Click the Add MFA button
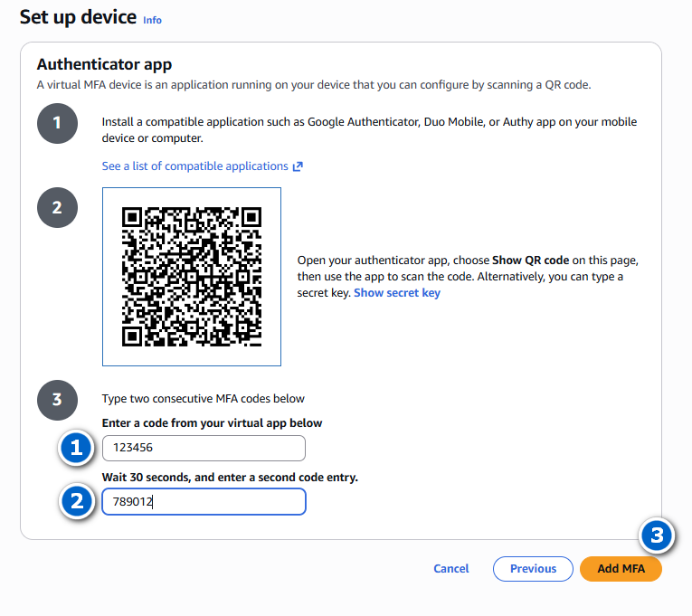 (621, 569)
